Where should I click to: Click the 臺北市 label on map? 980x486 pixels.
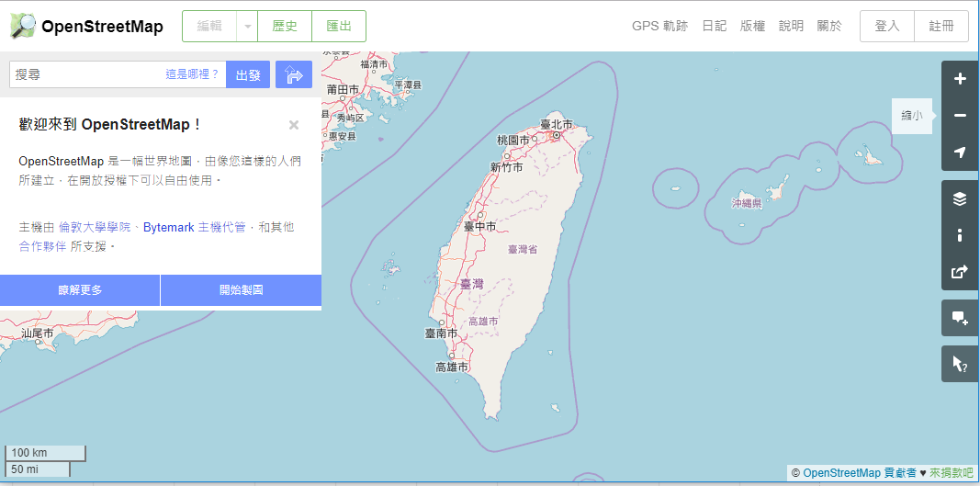557,125
